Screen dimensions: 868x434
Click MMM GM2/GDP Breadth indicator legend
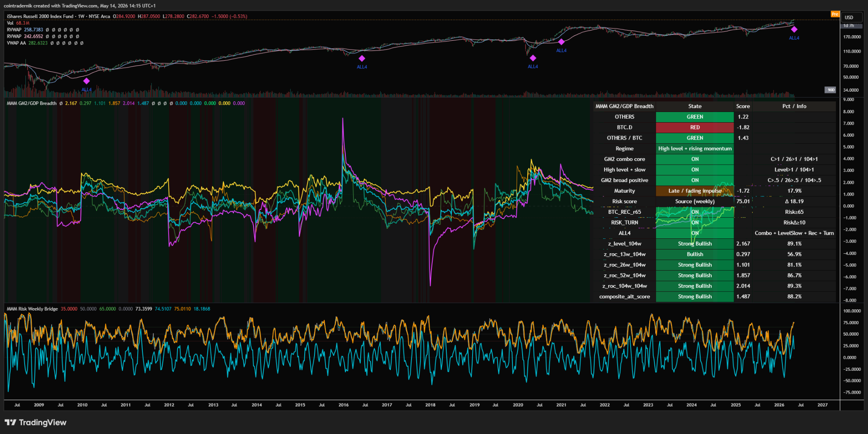32,103
